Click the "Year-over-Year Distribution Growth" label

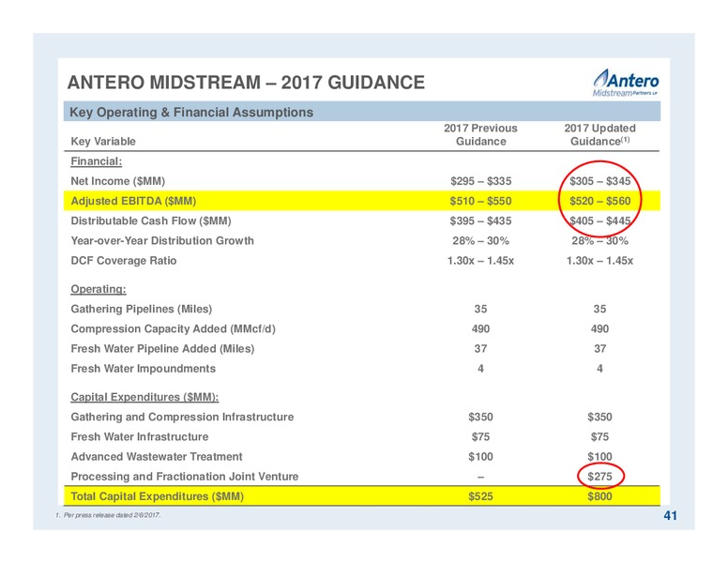click(x=162, y=240)
